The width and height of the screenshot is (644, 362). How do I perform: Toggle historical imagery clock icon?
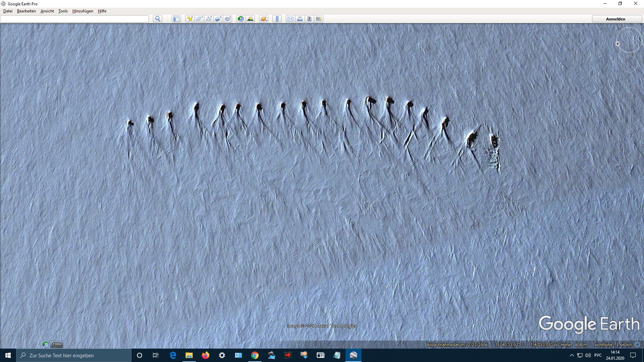point(240,19)
